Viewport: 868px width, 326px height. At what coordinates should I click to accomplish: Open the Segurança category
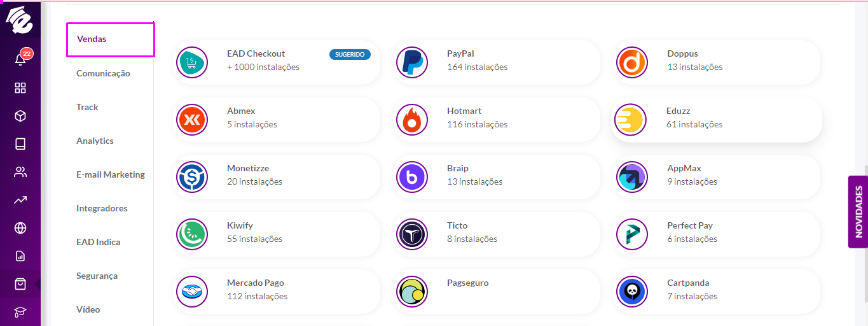(x=97, y=276)
